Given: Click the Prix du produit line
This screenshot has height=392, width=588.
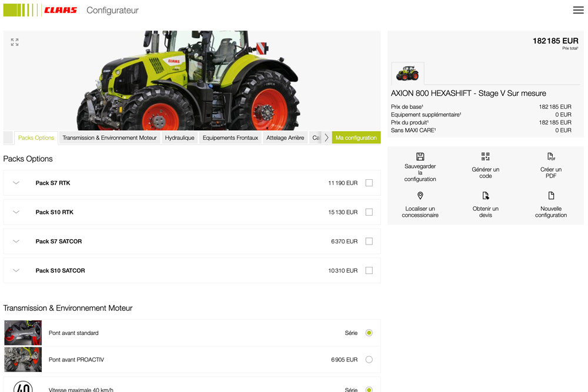Looking at the screenshot, I should tap(481, 123).
